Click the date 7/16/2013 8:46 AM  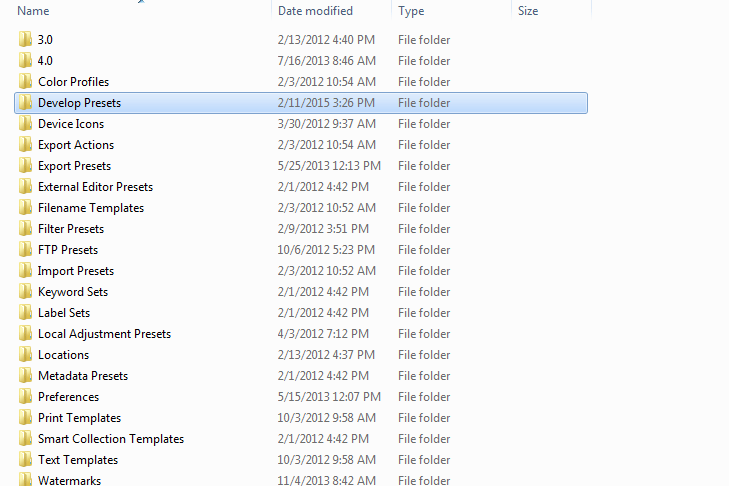[x=326, y=60]
